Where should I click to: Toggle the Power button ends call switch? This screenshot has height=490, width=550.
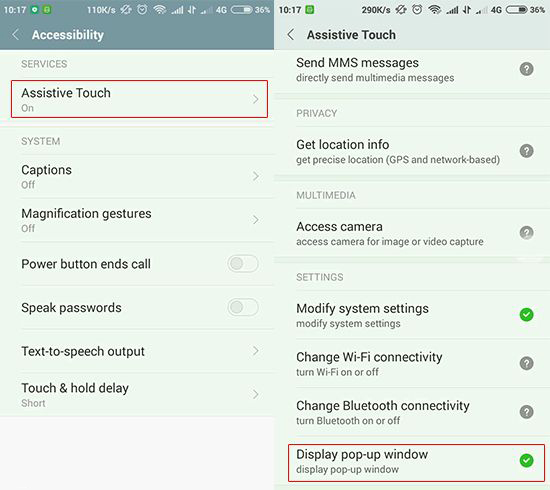pyautogui.click(x=243, y=264)
